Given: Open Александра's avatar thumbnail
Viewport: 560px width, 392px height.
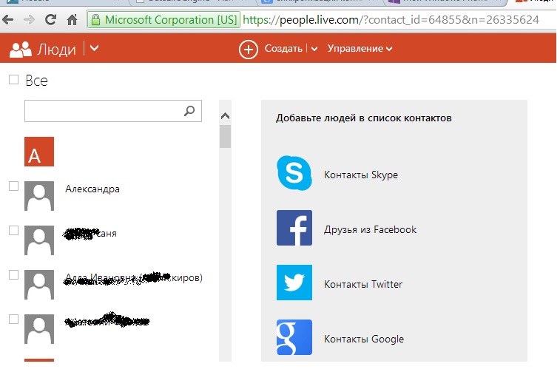Looking at the screenshot, I should [x=39, y=196].
